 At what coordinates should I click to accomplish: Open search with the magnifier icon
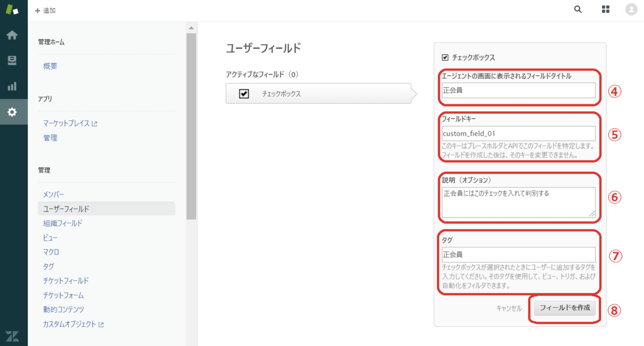578,10
